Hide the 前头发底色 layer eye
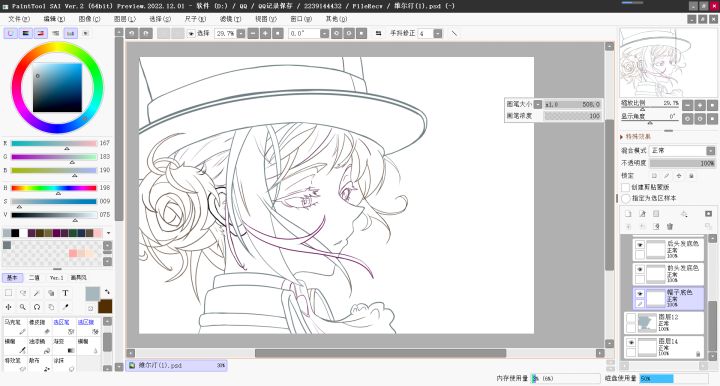The image size is (720, 386). point(640,269)
